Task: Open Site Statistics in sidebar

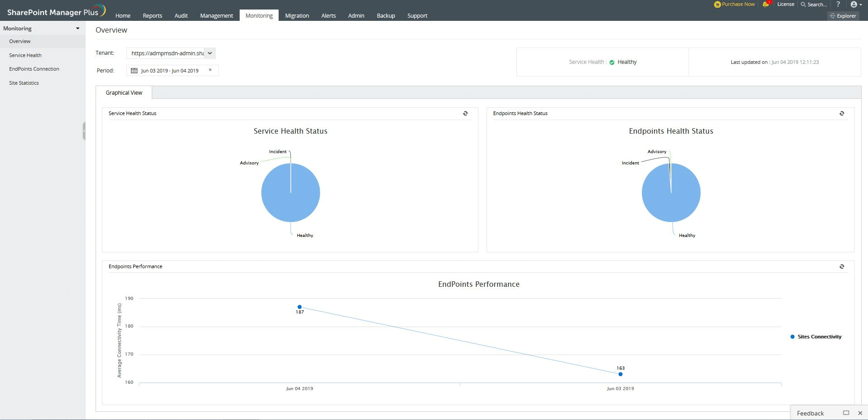Action: [24, 83]
